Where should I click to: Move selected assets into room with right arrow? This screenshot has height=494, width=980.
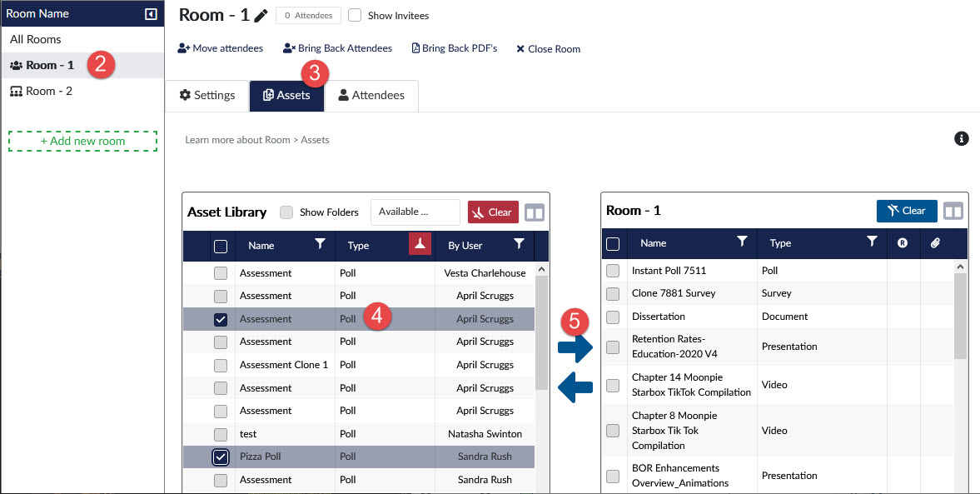(x=575, y=347)
